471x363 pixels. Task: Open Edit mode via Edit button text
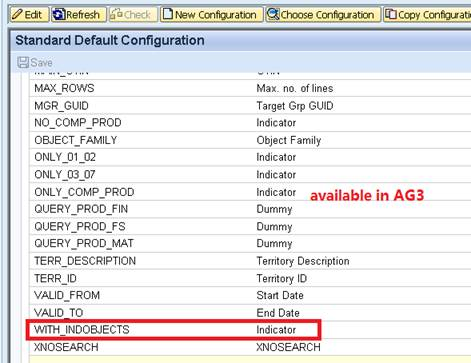click(33, 15)
